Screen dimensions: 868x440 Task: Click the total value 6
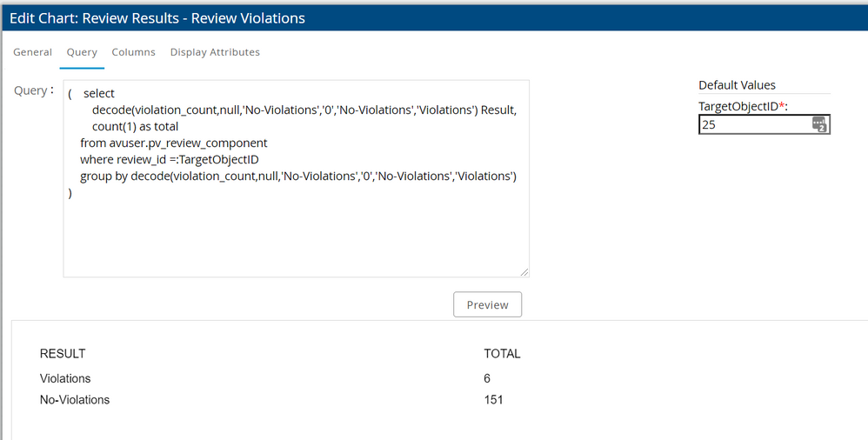[487, 378]
